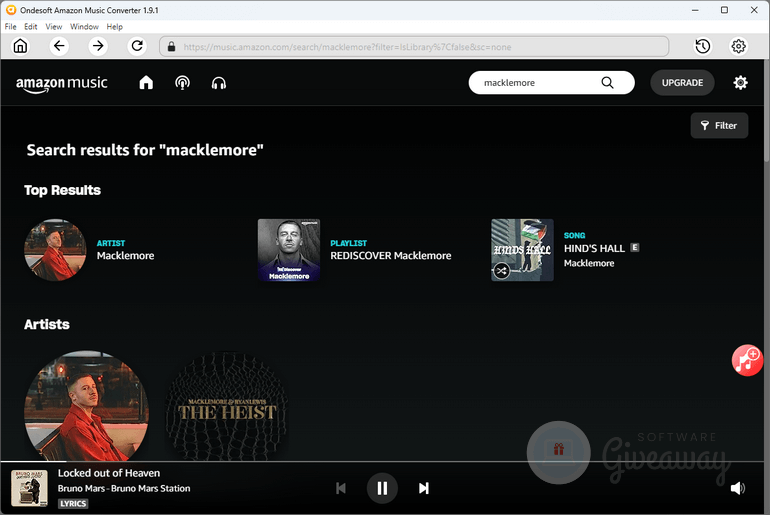Open the Podcasts icon
The width and height of the screenshot is (770, 515).
[183, 82]
